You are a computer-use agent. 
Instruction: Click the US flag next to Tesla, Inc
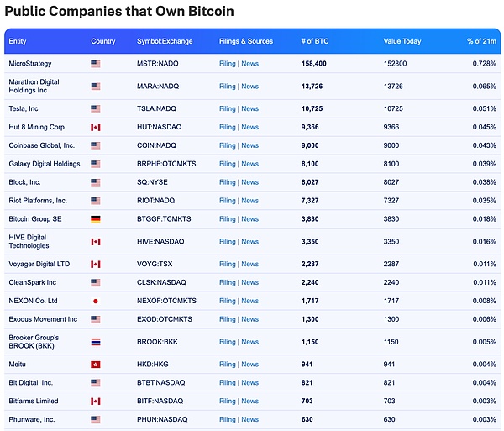pos(95,109)
